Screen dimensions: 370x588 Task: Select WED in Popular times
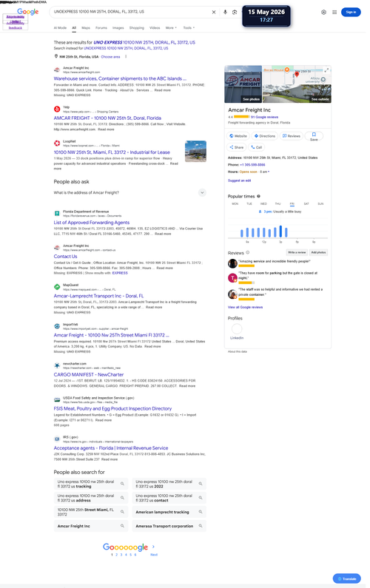point(263,203)
